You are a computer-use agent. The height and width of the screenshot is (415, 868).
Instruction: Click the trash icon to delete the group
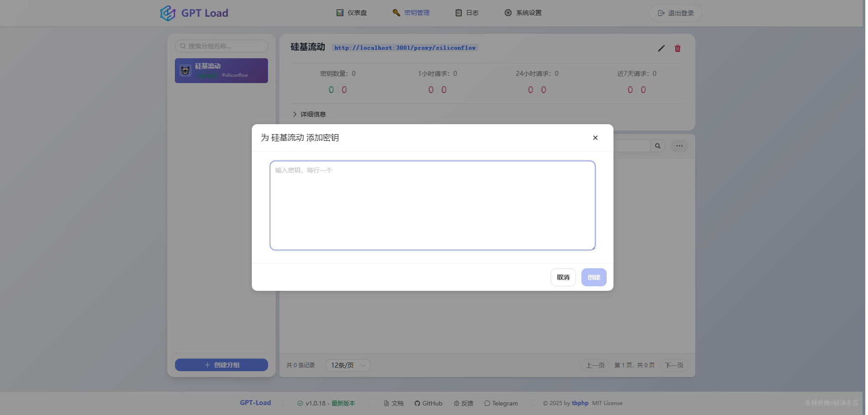click(x=677, y=48)
